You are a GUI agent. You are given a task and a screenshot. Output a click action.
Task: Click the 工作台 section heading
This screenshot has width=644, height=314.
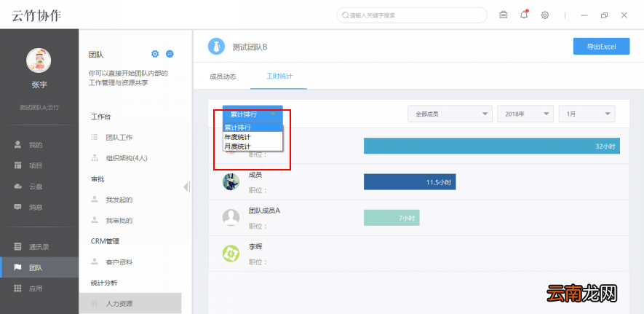click(x=100, y=117)
